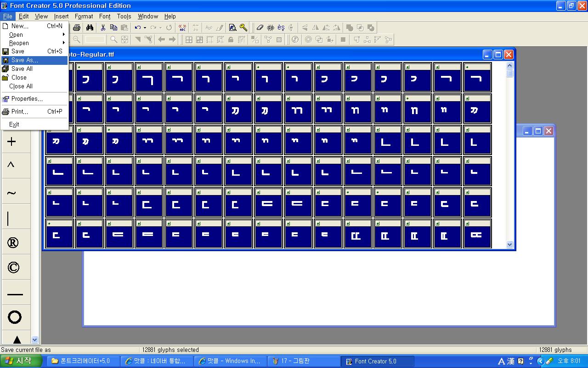Click the yellow key icon in toolbar

[x=243, y=28]
